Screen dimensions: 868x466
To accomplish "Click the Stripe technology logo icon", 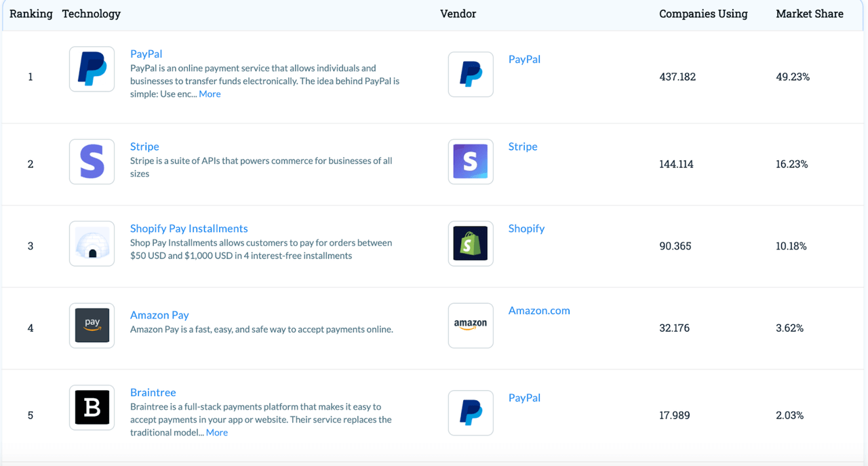I will point(92,161).
